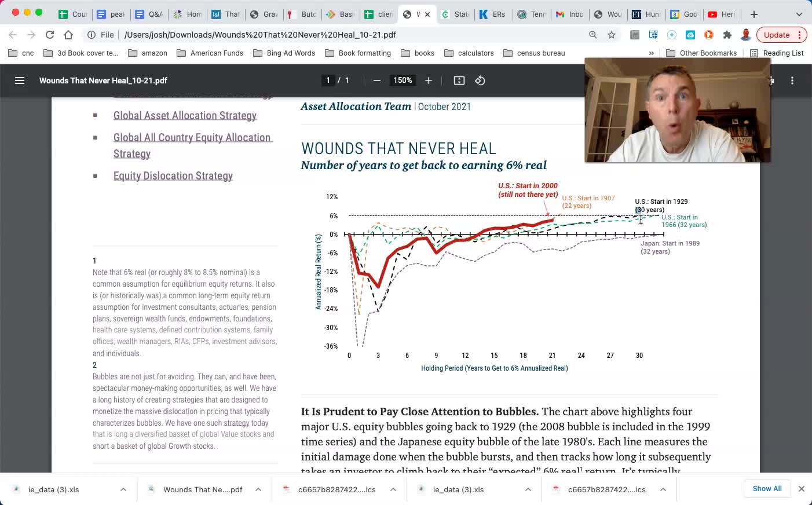Screen dimensions: 812x505
Task: Open Global All Country Equity Allocation Strategy link
Action: (193, 145)
